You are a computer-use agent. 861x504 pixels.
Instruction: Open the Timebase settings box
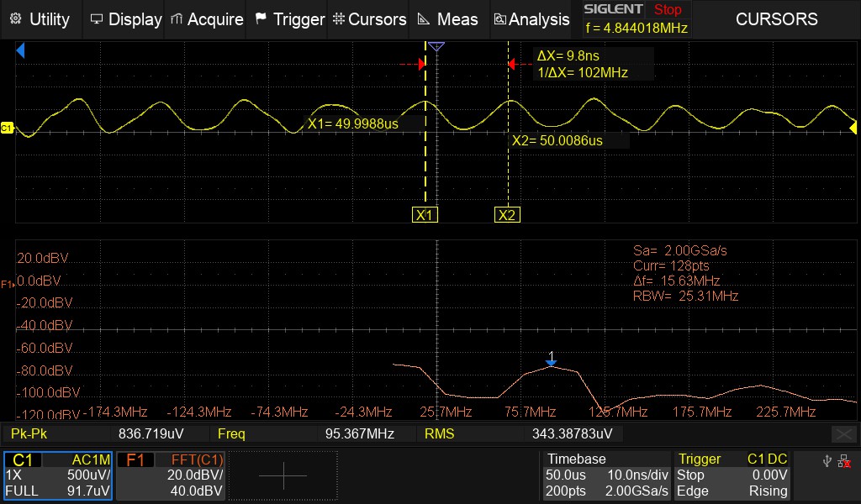607,475
